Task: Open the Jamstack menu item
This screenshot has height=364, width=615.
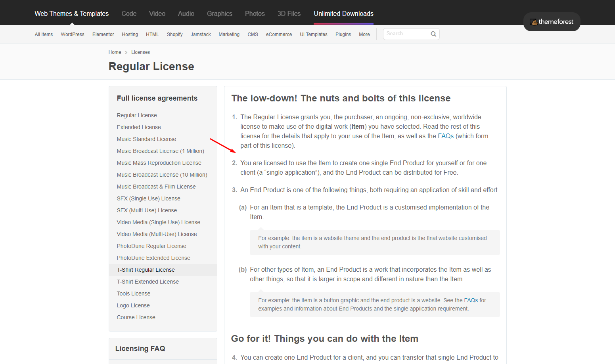Action: [x=201, y=34]
